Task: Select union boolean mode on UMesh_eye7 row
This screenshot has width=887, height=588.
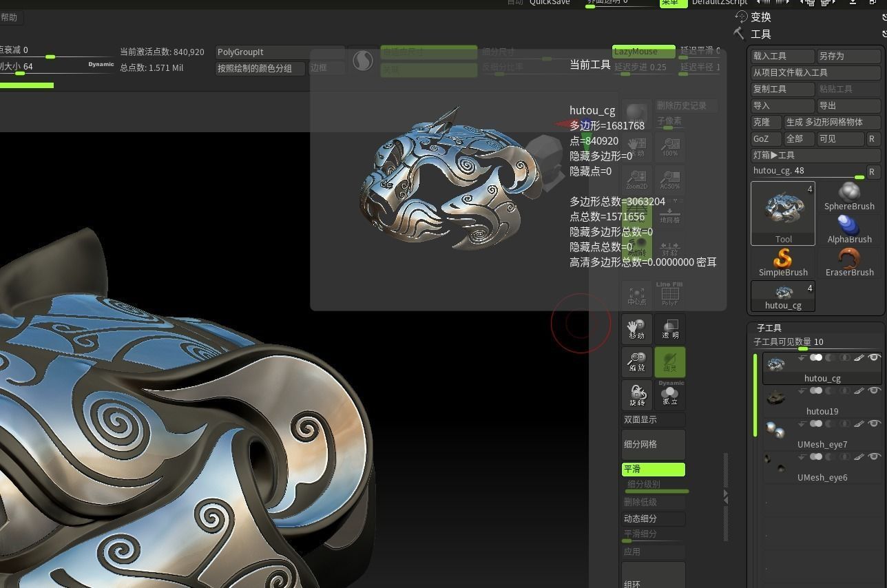Action: click(816, 423)
